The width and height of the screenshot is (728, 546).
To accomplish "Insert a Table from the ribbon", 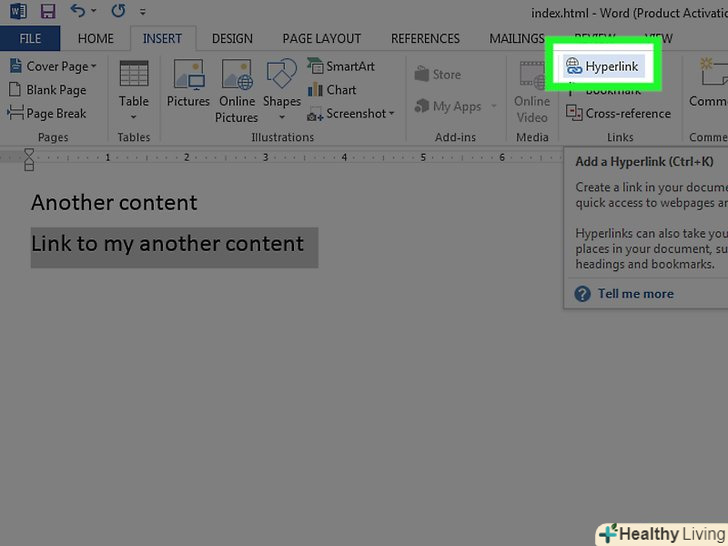I will tap(133, 86).
